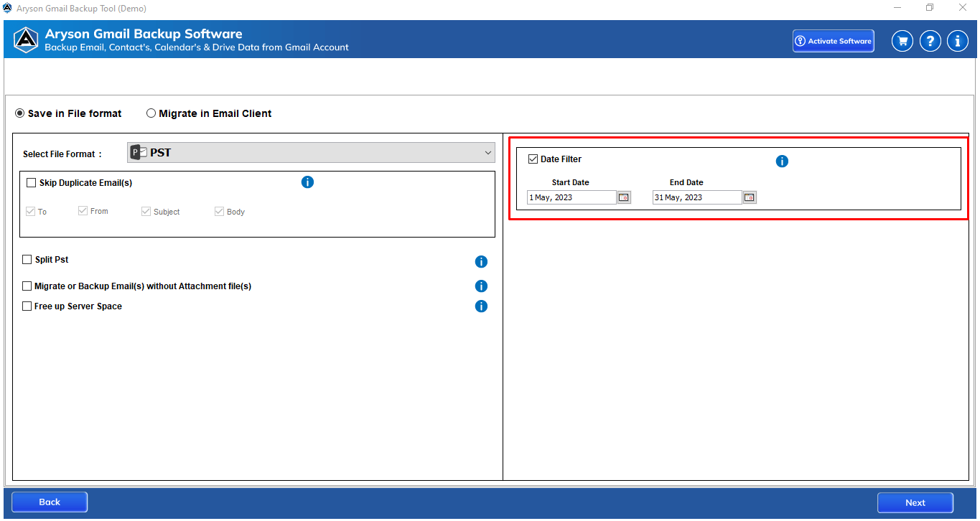Screen dimensions: 980x521
Task: Toggle the To duplicate criteria checkbox
Action: [30, 212]
